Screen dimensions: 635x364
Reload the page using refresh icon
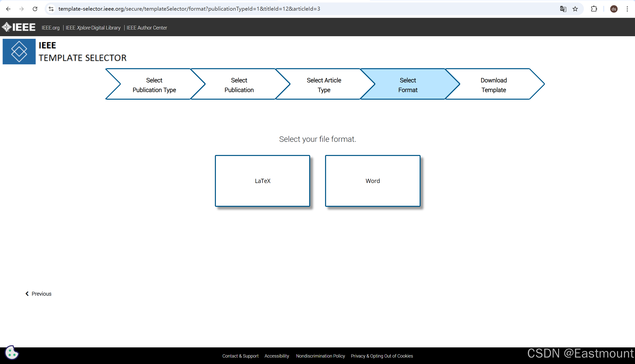(x=35, y=9)
